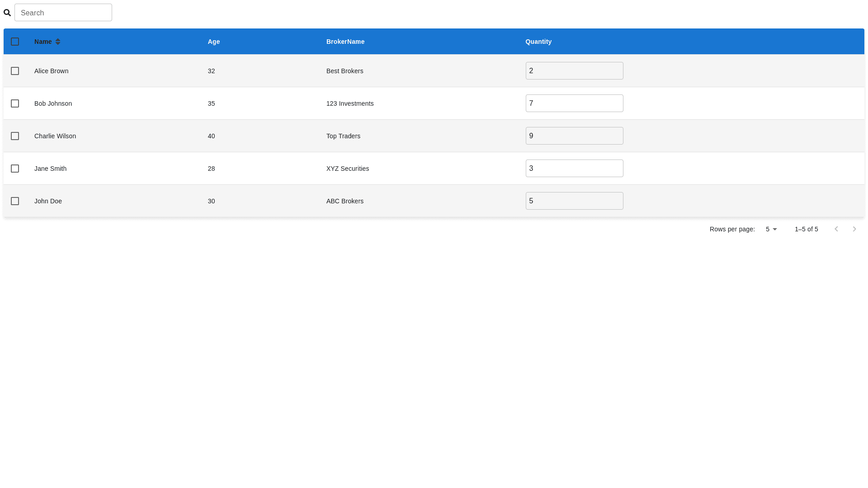Image resolution: width=868 pixels, height=488 pixels.
Task: Tick the Charlie Wilson row checkbox
Action: tap(15, 136)
